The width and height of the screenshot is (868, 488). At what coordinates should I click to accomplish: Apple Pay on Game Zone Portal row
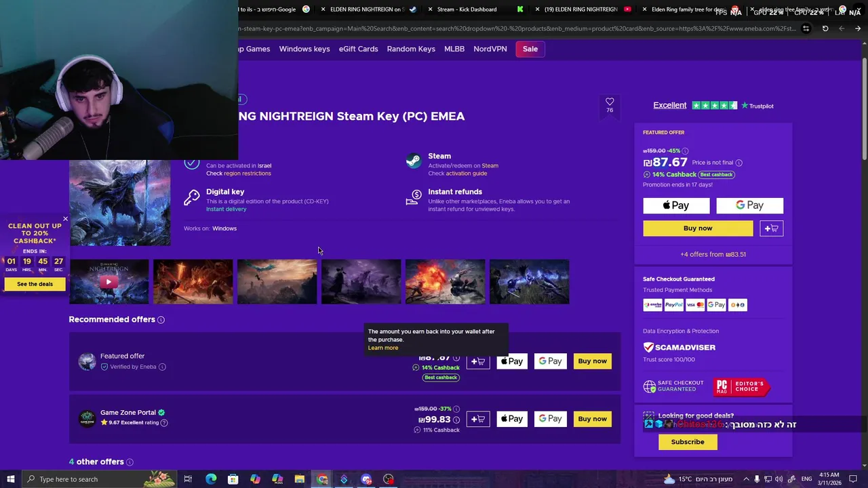click(x=512, y=419)
